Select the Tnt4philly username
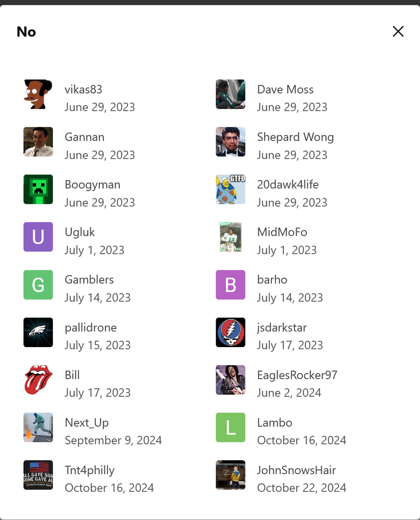420x520 pixels. 90,470
